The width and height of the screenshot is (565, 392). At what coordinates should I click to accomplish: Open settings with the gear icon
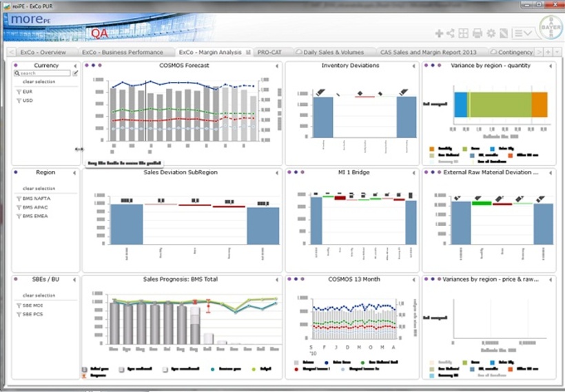pos(491,34)
